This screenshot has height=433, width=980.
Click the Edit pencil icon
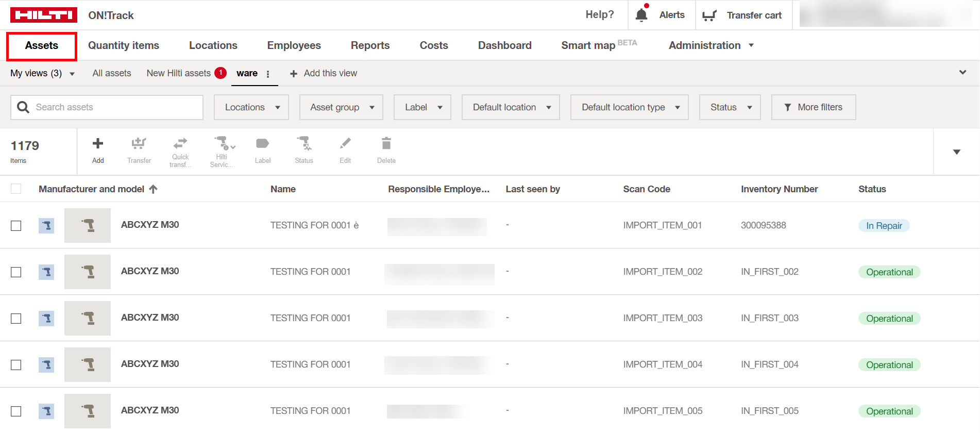pyautogui.click(x=345, y=143)
